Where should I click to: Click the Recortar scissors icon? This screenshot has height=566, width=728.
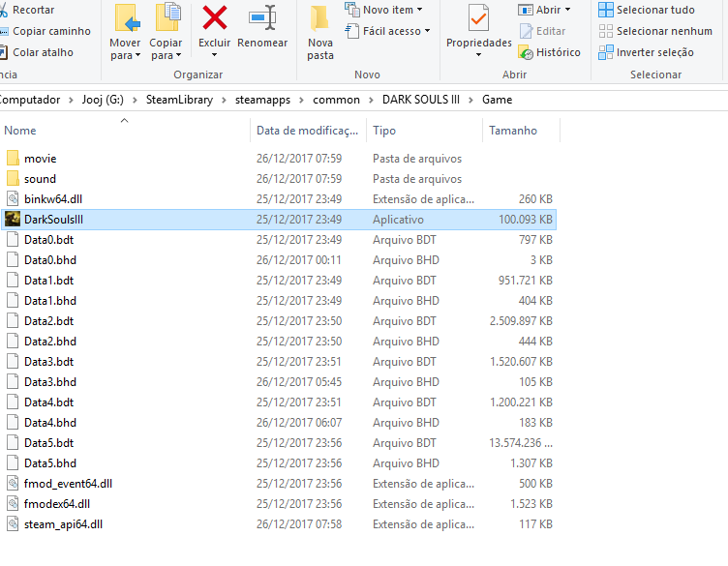[x=3, y=10]
